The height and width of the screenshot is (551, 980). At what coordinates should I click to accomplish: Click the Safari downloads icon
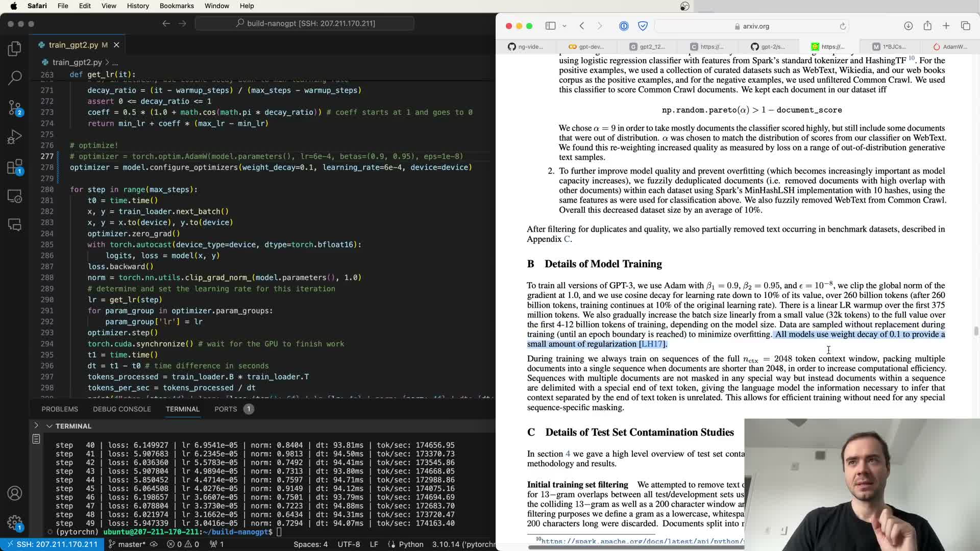tap(908, 26)
